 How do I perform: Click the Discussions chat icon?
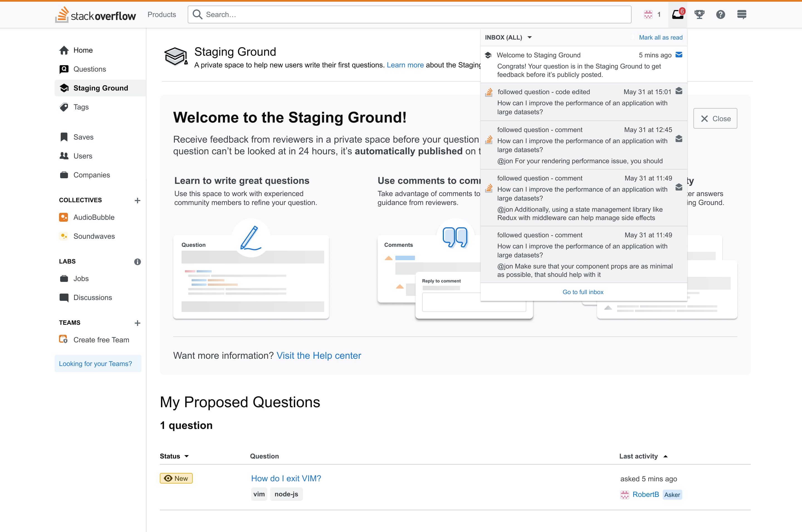point(64,297)
